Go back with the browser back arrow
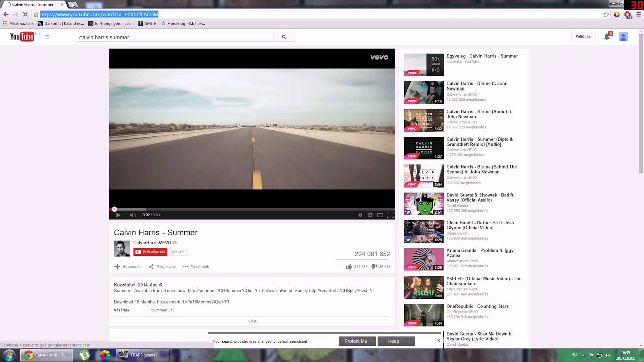This screenshot has width=644, height=362. tap(6, 14)
